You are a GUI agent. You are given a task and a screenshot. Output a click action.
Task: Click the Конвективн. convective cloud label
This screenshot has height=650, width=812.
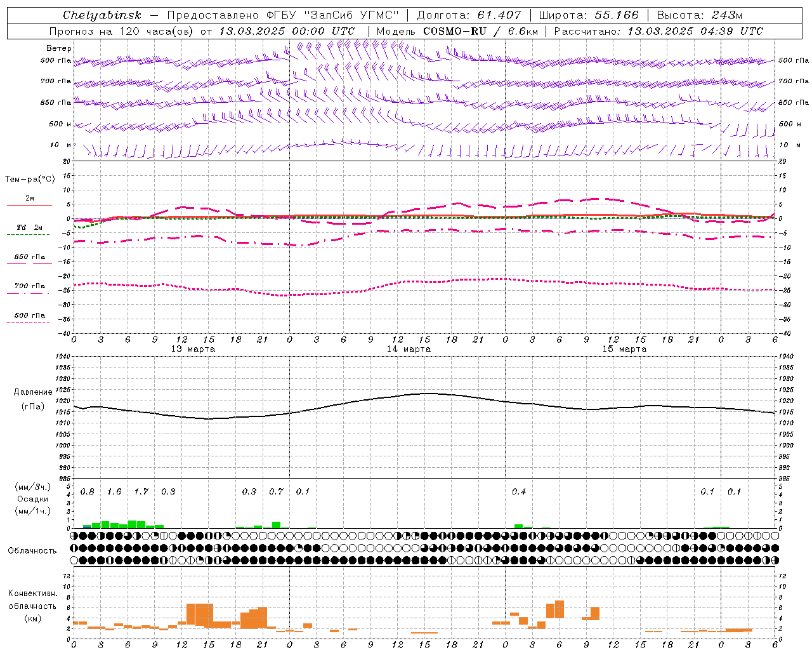click(x=32, y=594)
